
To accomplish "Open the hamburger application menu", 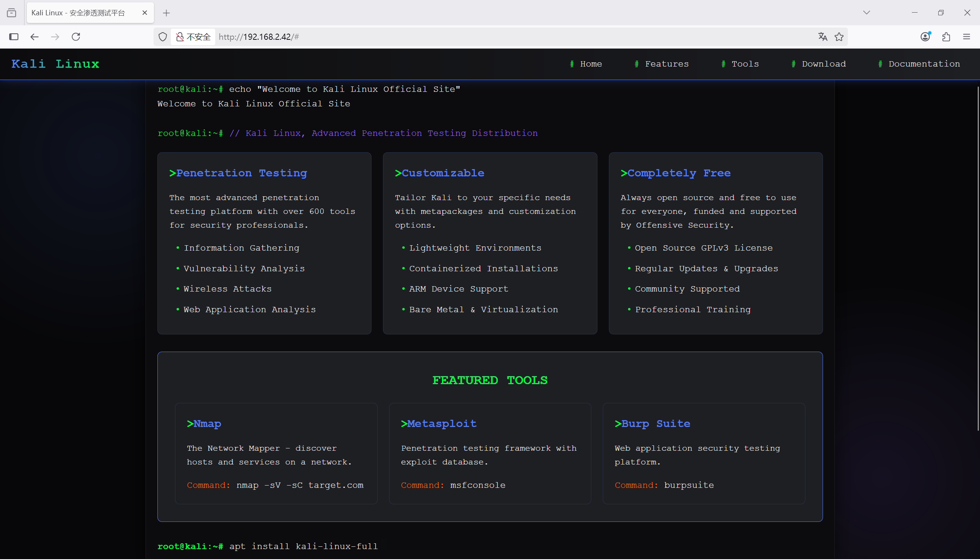I will [x=967, y=37].
